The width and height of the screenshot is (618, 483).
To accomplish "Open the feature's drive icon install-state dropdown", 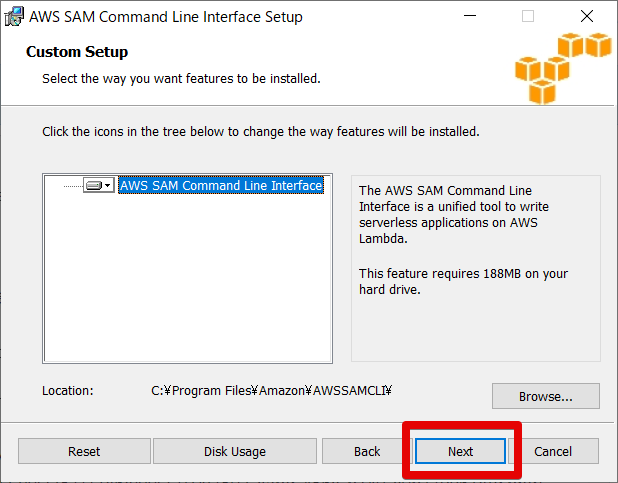I will pos(98,186).
